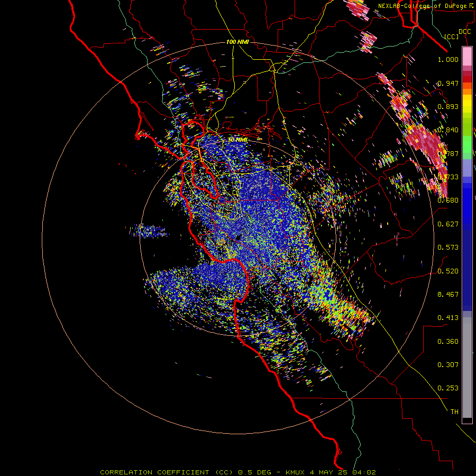Select the 0.840 scale value

[x=448, y=130]
